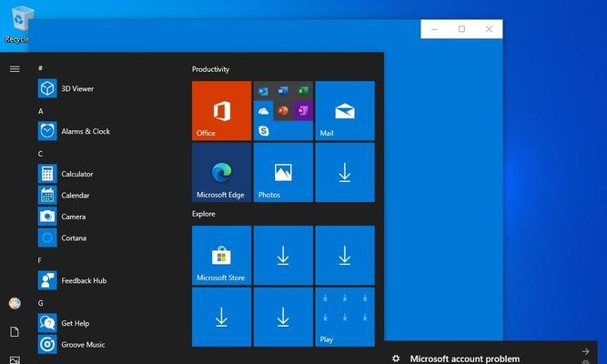Open the Calculator app
This screenshot has width=607, height=364.
click(x=66, y=174)
